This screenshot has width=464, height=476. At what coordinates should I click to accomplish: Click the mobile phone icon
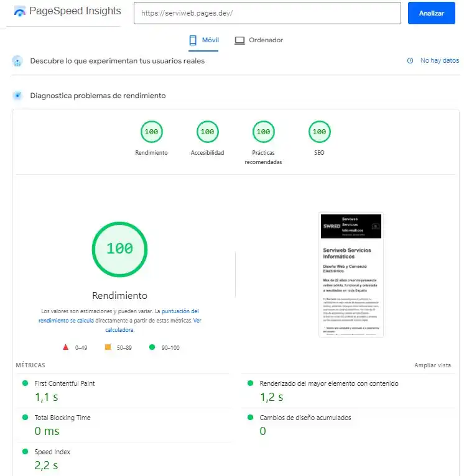[193, 40]
